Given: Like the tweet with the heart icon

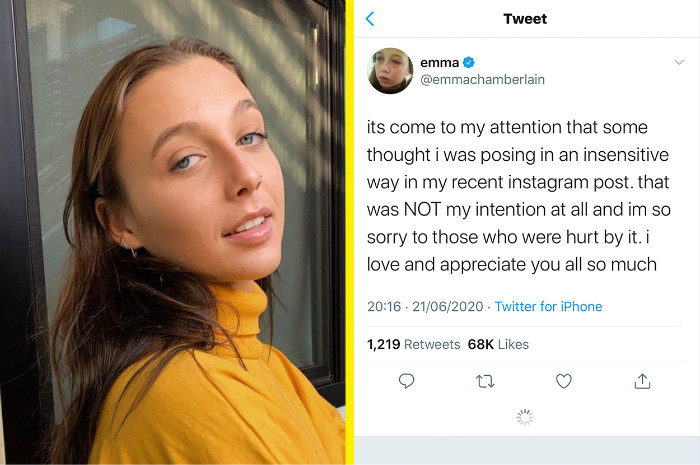Looking at the screenshot, I should 564,381.
